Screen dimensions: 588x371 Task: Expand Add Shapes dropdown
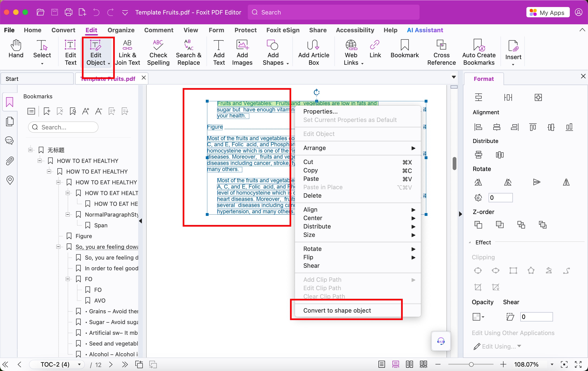pyautogui.click(x=288, y=64)
